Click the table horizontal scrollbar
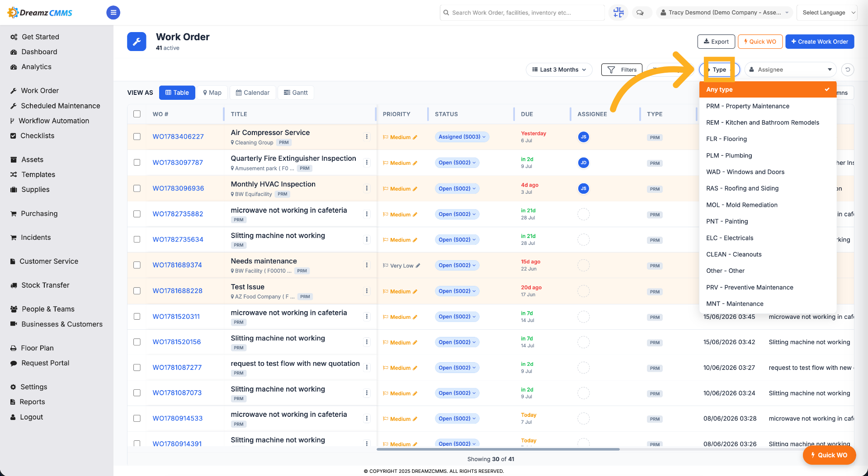 point(498,449)
